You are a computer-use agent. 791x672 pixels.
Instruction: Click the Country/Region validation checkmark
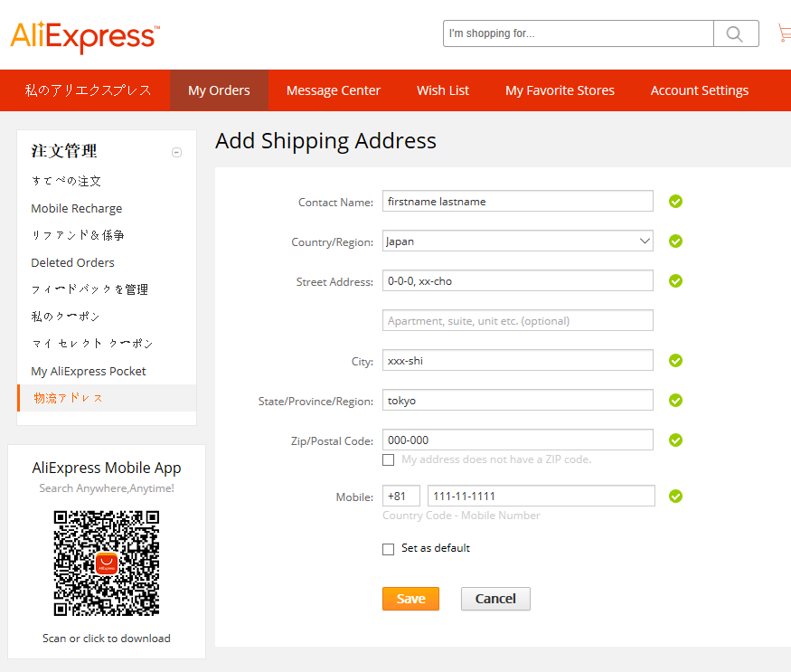click(675, 241)
